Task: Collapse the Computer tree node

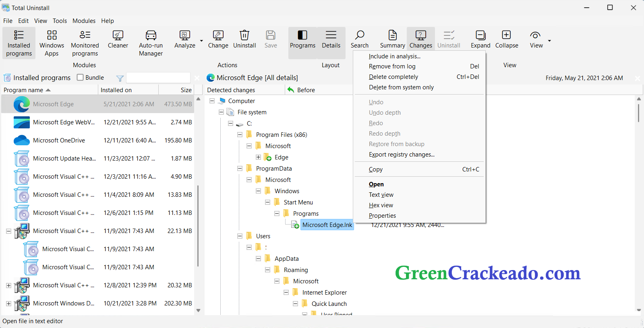Action: click(x=212, y=101)
